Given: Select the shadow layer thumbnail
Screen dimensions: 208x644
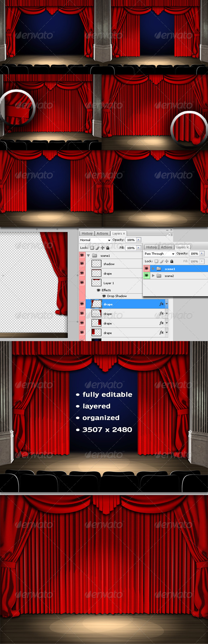Looking at the screenshot, I should [x=96, y=264].
